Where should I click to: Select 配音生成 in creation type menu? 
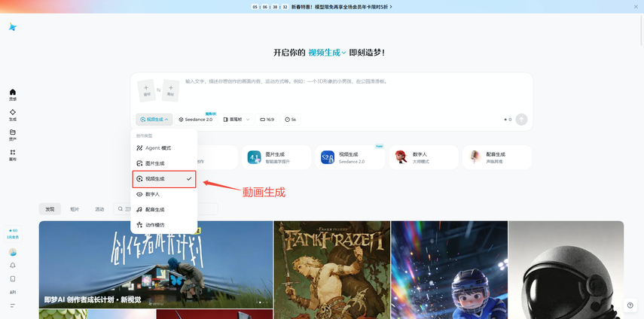click(x=164, y=209)
